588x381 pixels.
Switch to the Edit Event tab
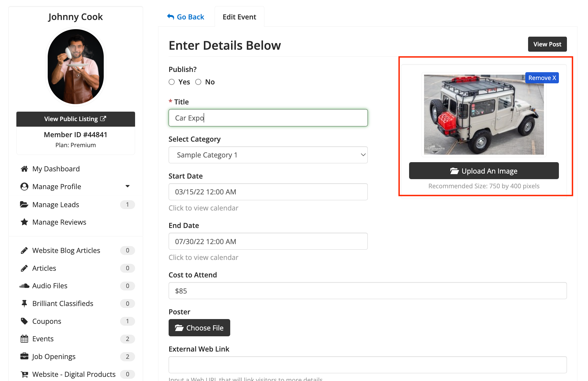tap(239, 17)
